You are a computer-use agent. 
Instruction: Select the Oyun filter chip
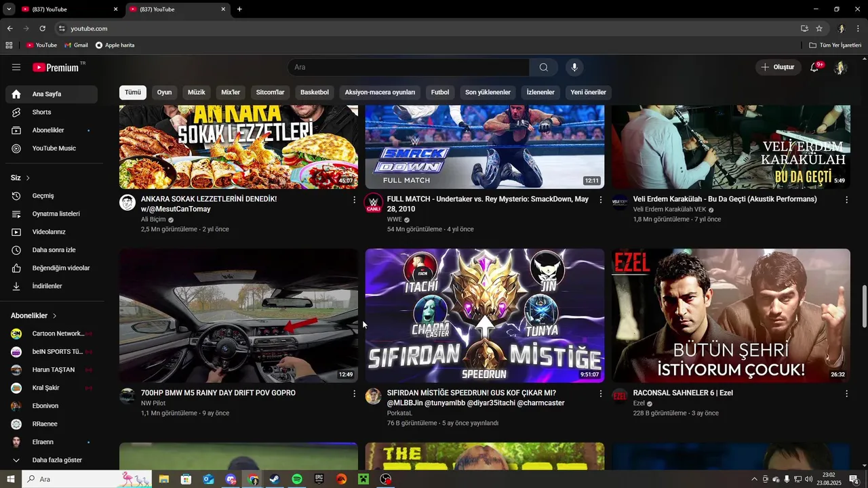point(164,92)
